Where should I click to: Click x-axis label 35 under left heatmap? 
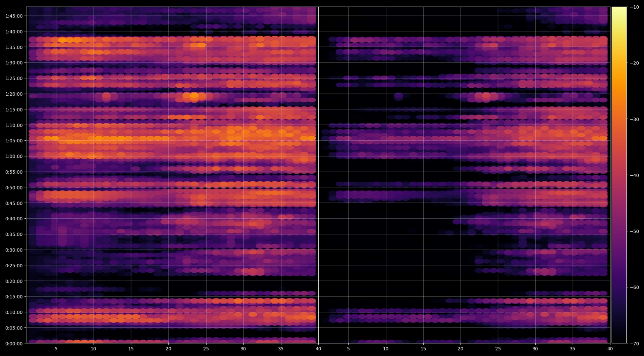(281, 349)
